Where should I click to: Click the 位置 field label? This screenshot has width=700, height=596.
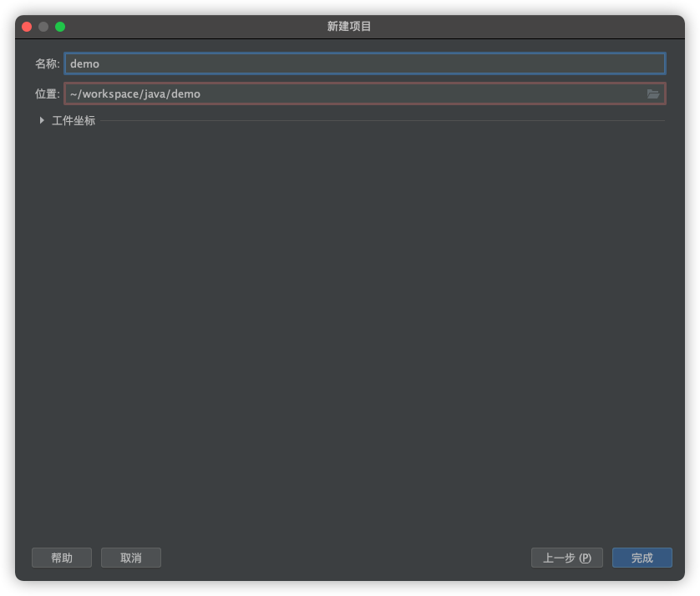[47, 94]
